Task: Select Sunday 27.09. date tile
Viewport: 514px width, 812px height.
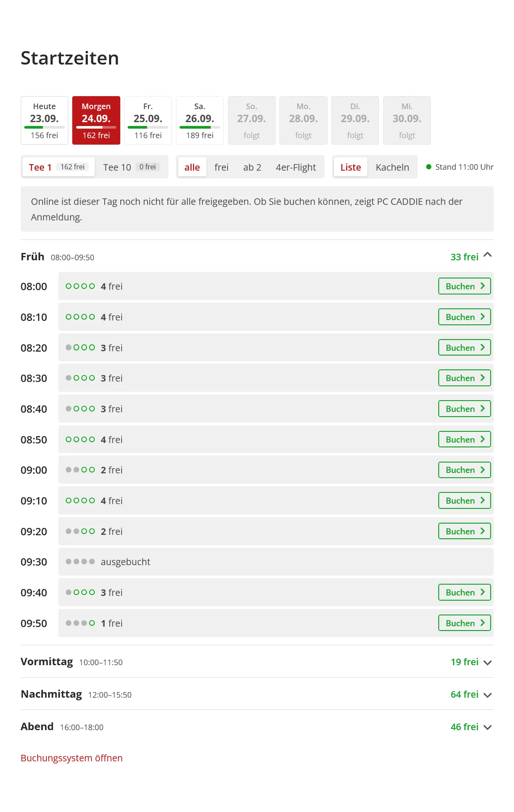Action: (252, 120)
